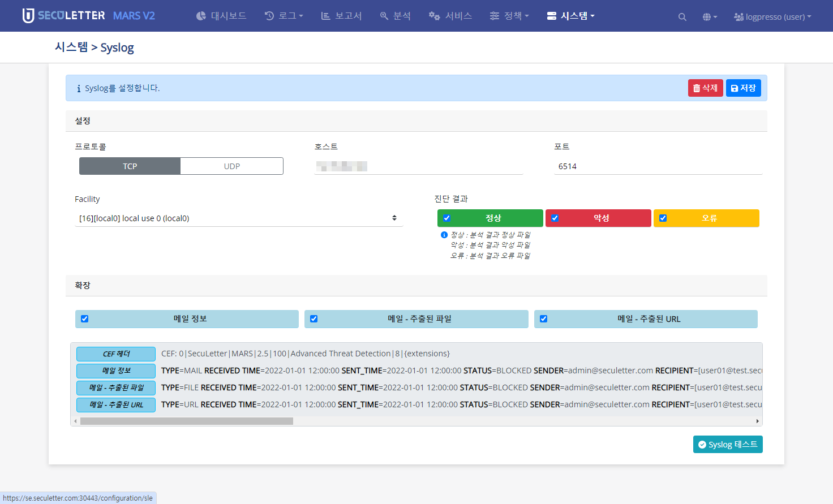Click the checkmark icon on Syslog 테스트
This screenshot has height=504, width=833.
(x=702, y=445)
